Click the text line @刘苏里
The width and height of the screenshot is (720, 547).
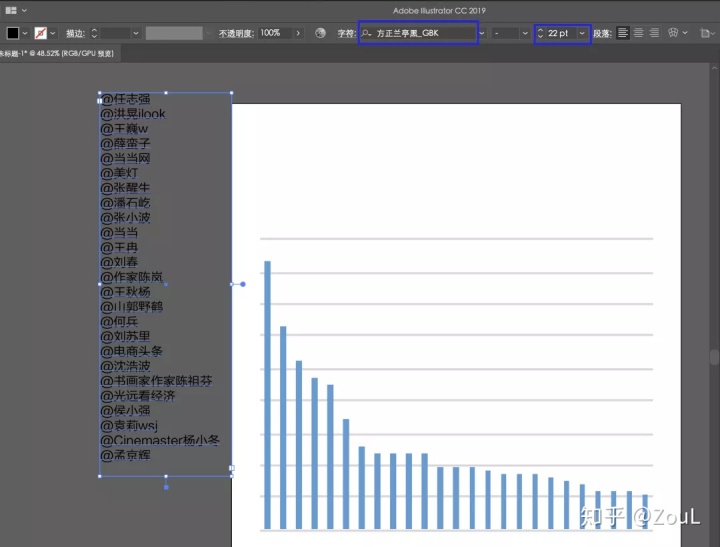(x=125, y=336)
